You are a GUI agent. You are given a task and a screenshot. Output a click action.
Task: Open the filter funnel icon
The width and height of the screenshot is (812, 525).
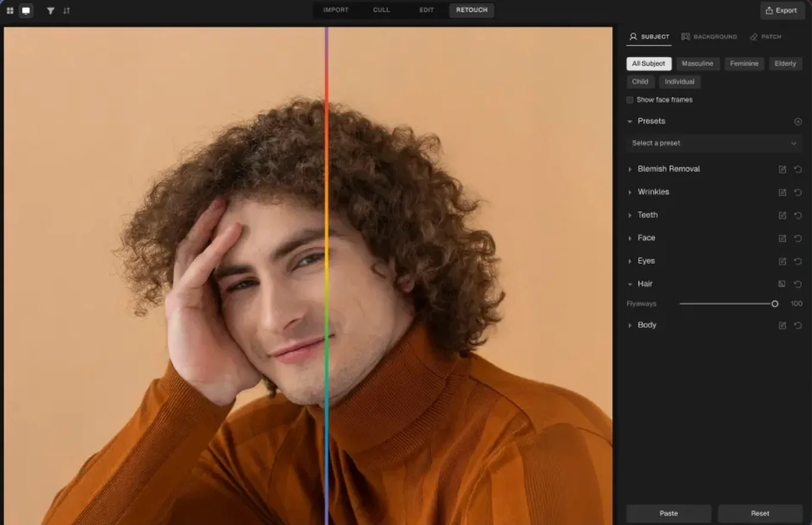click(x=51, y=11)
